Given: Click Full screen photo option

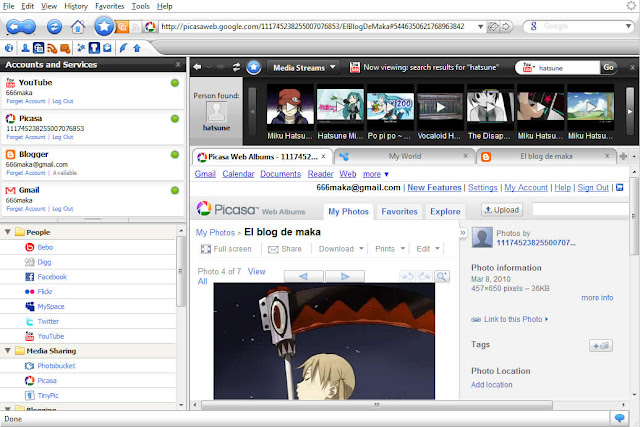Looking at the screenshot, I should (227, 249).
